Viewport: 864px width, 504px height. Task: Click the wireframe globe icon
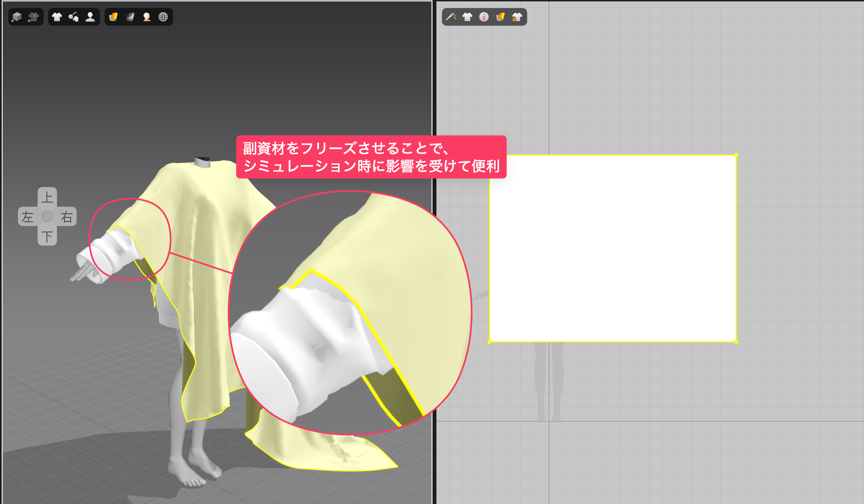pyautogui.click(x=163, y=17)
